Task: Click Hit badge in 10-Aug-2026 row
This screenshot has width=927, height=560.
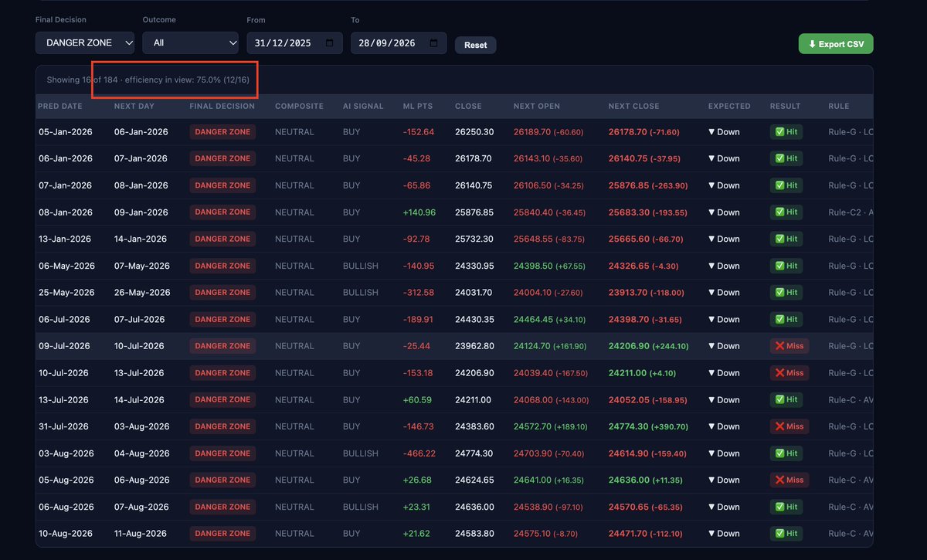Action: point(786,534)
